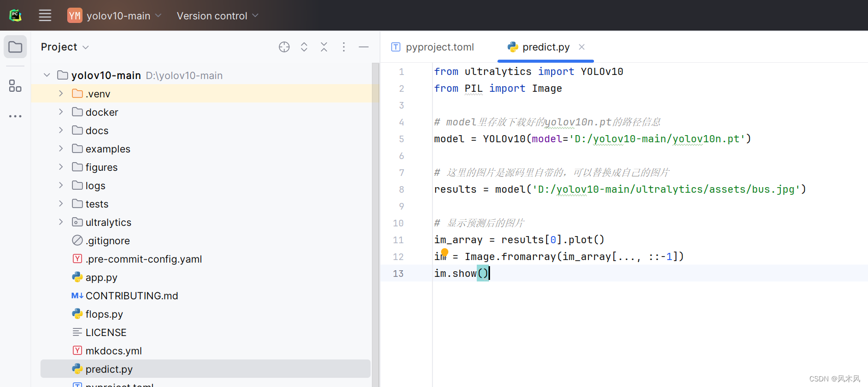Click the Project panel scrollbar
The width and height of the screenshot is (868, 387).
click(x=375, y=224)
